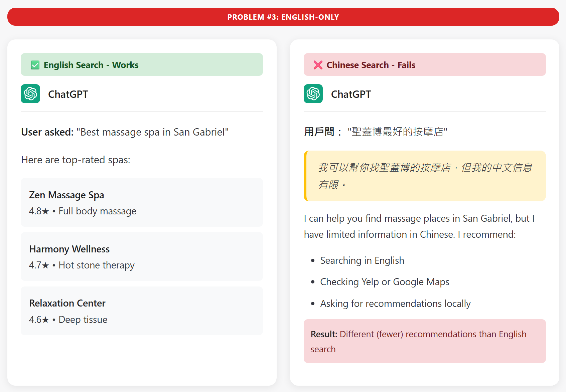
Task: Click the Checking Yelp or Google Maps suggestion
Action: pyautogui.click(x=385, y=282)
